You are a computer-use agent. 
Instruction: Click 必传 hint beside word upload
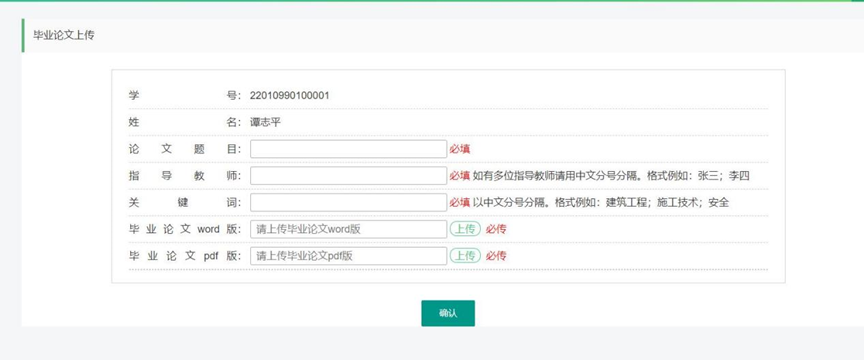point(496,229)
